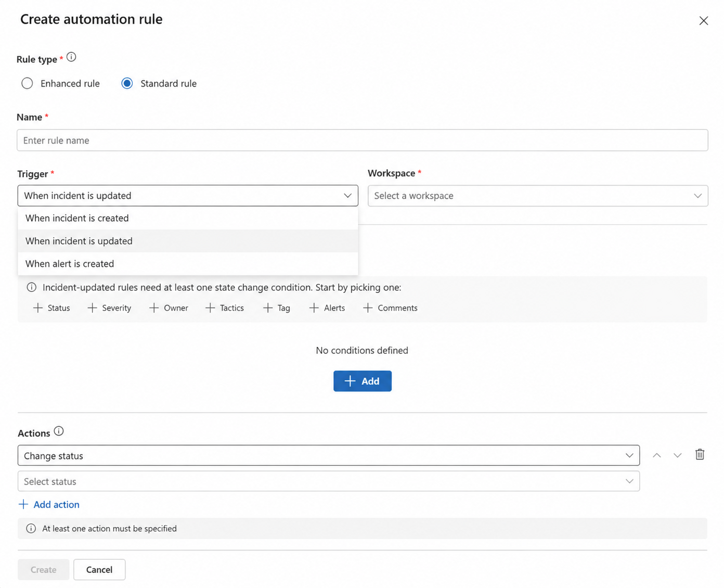Screen dimensions: 724x588
Task: Click the No conditions defined text
Action: click(x=362, y=350)
